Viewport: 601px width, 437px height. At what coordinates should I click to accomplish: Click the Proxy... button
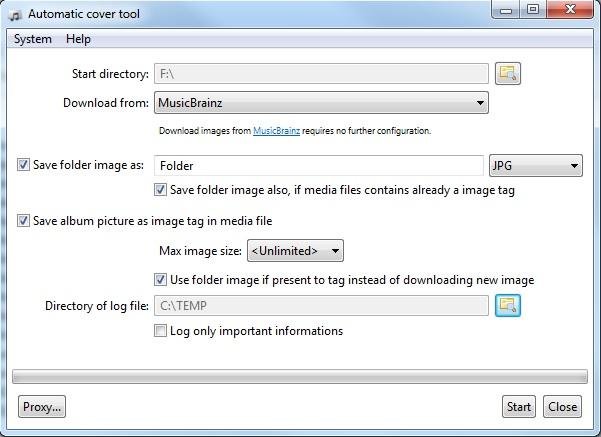pos(42,406)
